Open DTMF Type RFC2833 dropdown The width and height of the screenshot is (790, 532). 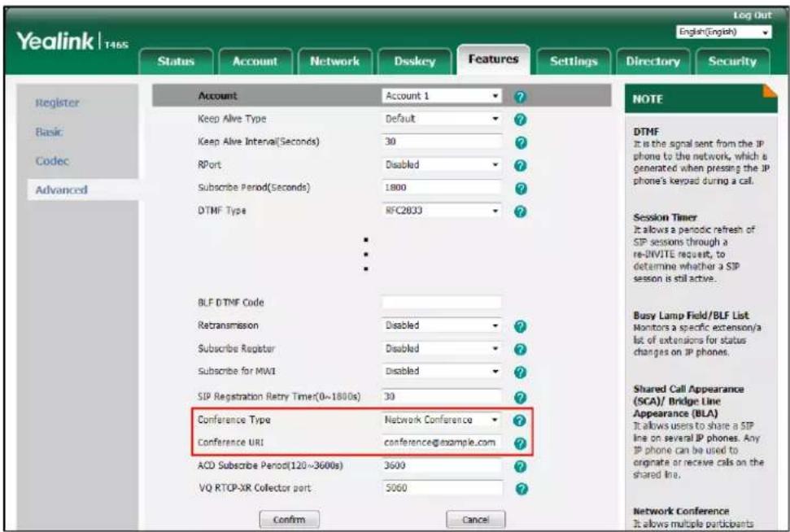[x=442, y=211]
